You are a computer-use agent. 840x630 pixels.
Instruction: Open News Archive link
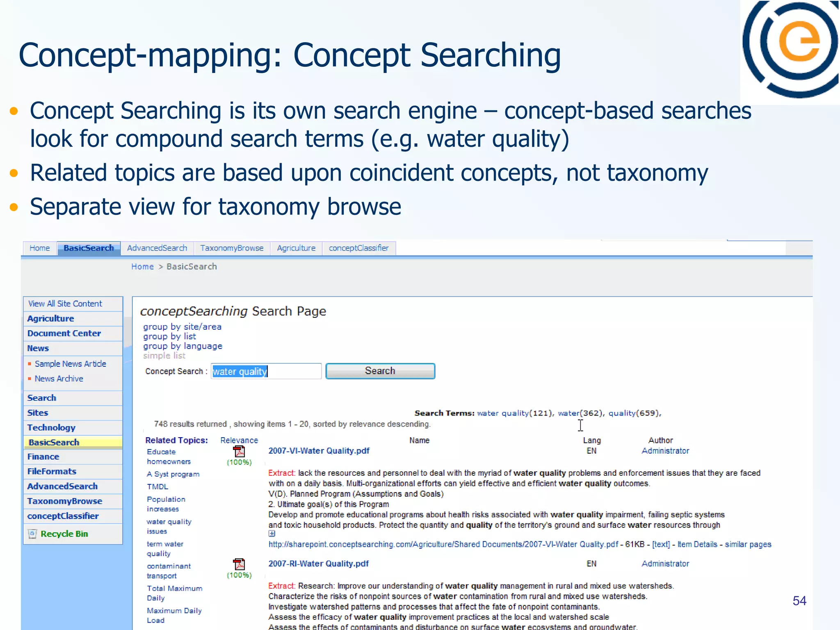59,379
